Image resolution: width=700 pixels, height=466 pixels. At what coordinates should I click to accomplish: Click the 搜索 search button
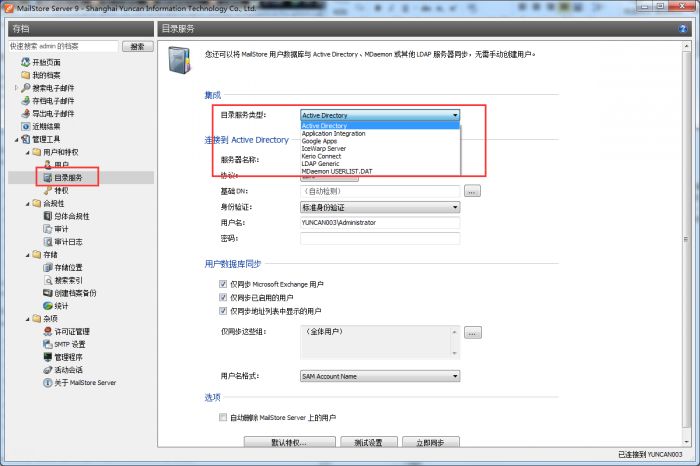[138, 46]
